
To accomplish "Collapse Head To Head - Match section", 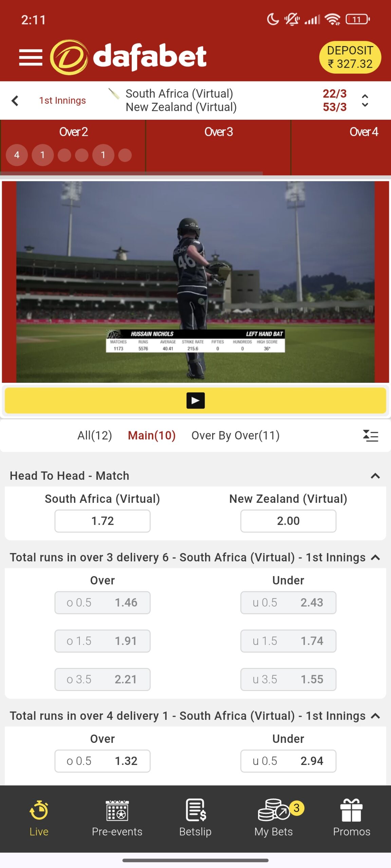I will click(x=375, y=476).
